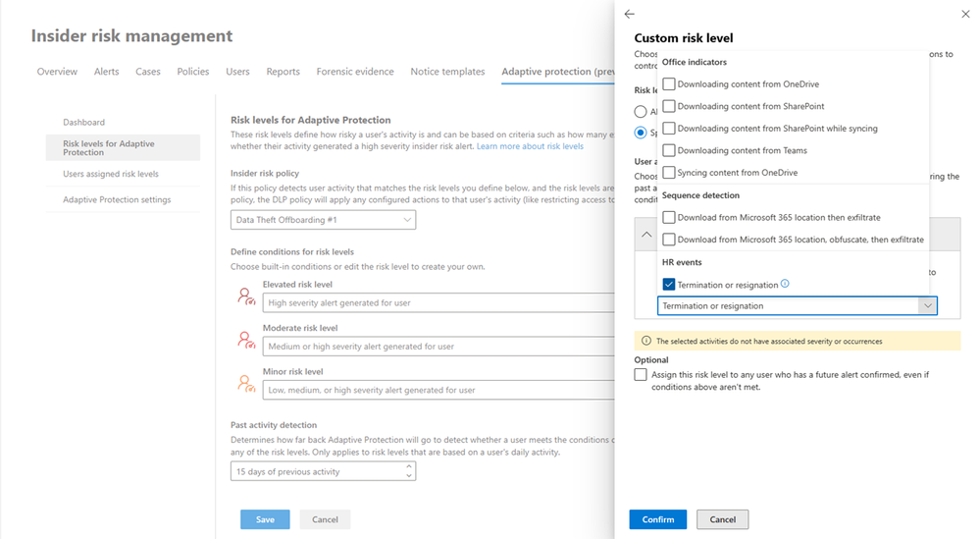Open Adaptive Protection settings
The image size is (980, 539).
click(x=117, y=199)
